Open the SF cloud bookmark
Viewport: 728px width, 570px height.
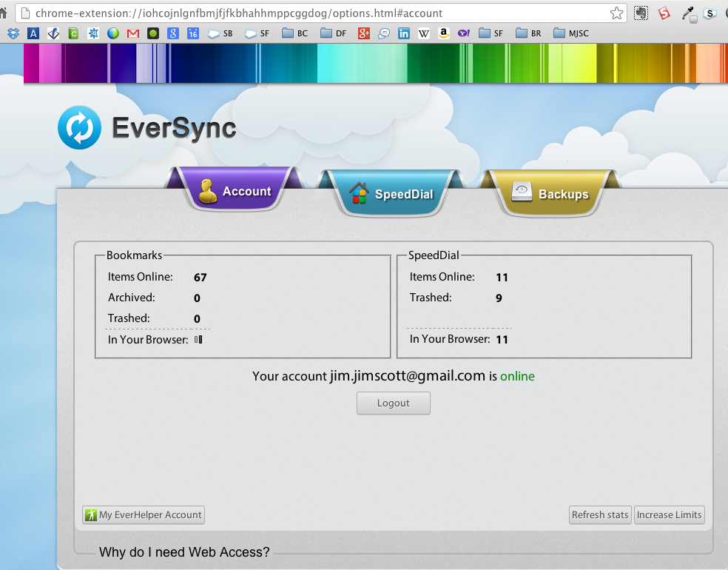pyautogui.click(x=257, y=33)
